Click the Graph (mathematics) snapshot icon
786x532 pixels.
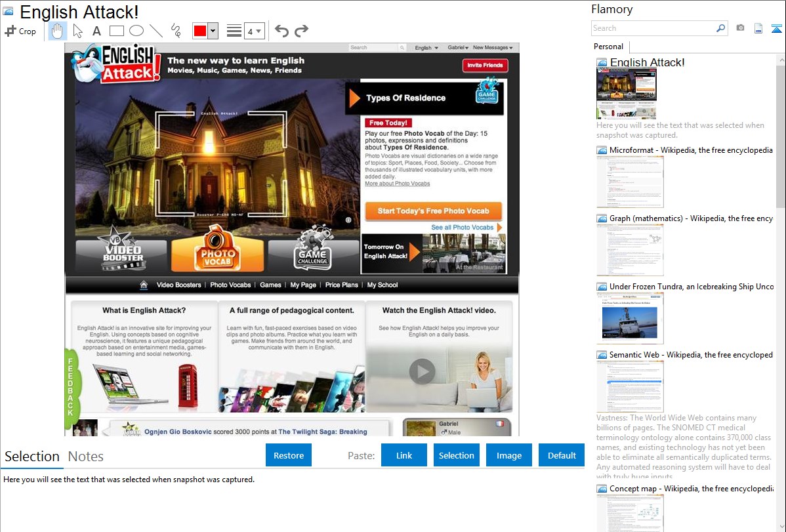coord(602,218)
